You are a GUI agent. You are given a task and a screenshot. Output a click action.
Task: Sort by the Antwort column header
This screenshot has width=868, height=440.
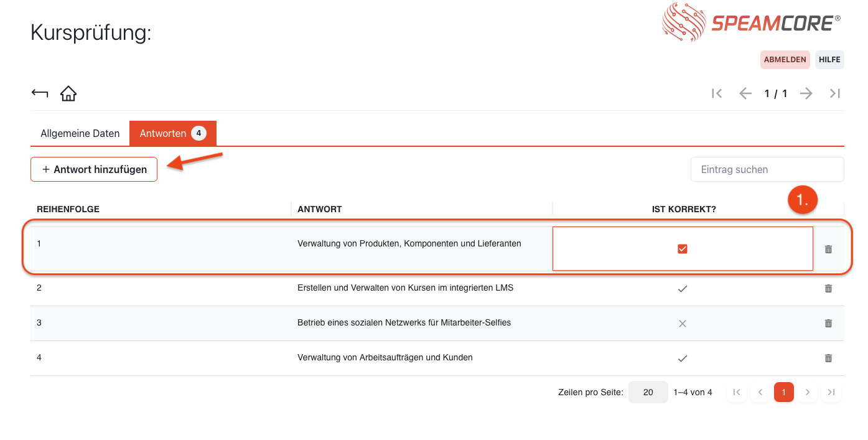point(320,209)
